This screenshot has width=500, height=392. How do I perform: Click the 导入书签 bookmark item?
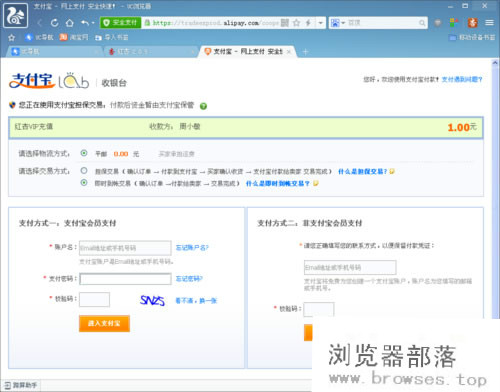coord(111,37)
